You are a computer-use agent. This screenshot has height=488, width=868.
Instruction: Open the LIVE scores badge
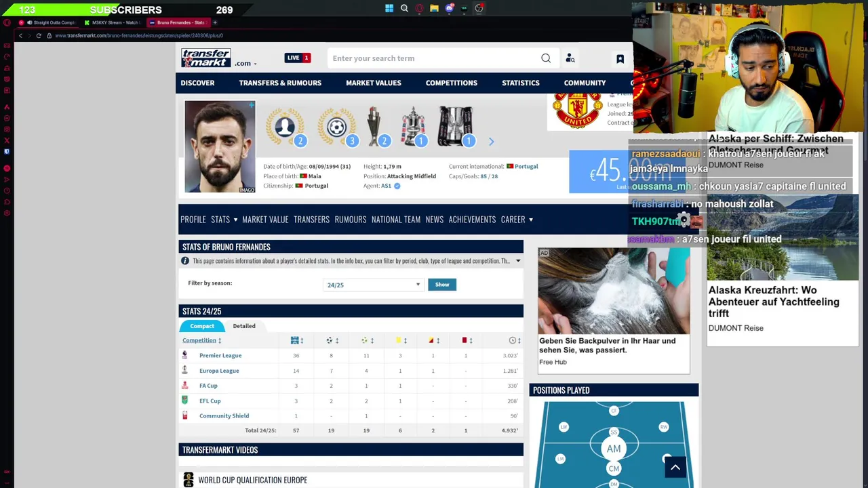pyautogui.click(x=298, y=58)
